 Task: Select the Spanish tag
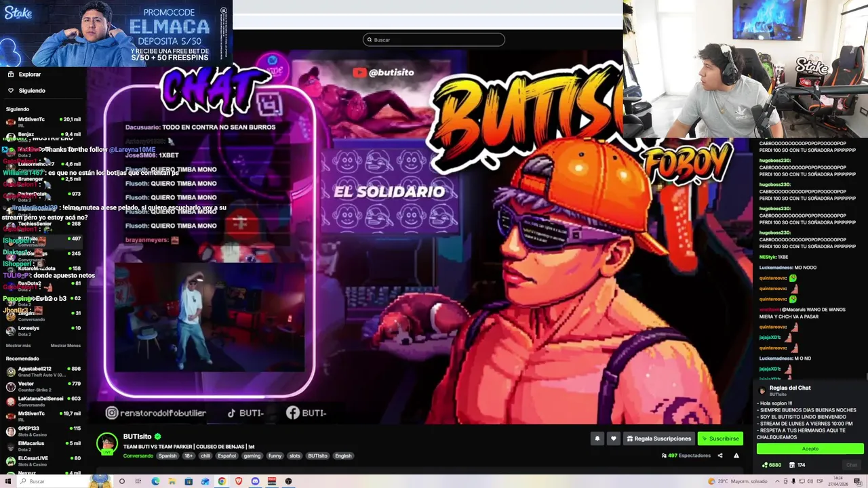[x=167, y=456]
